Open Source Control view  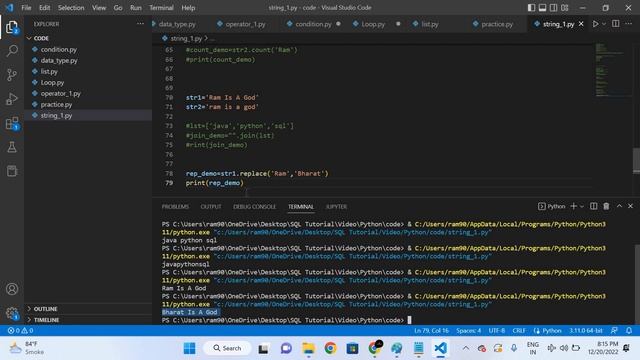(x=12, y=75)
